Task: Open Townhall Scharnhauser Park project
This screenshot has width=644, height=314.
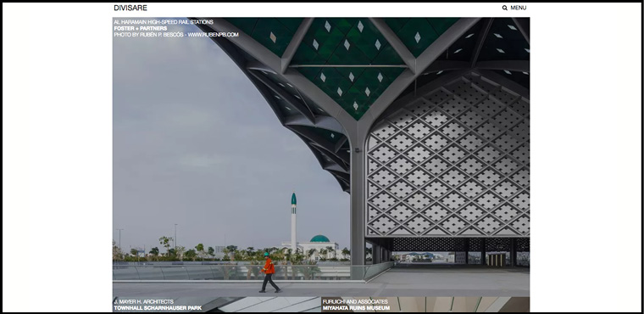Action: click(158, 308)
